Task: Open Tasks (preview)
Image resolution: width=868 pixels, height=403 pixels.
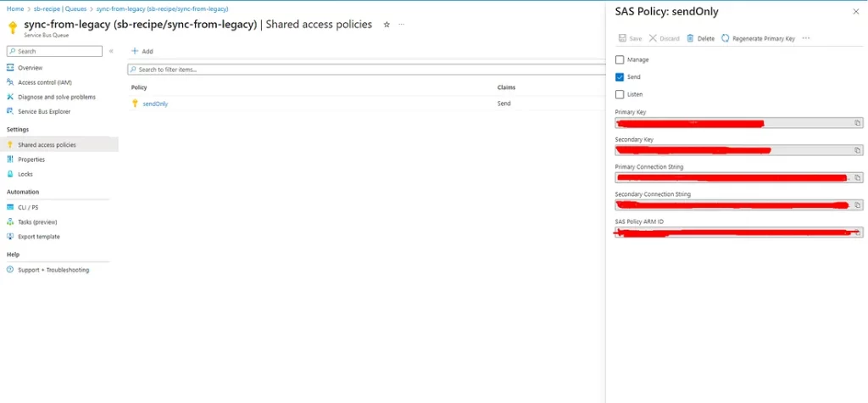Action: 37,222
